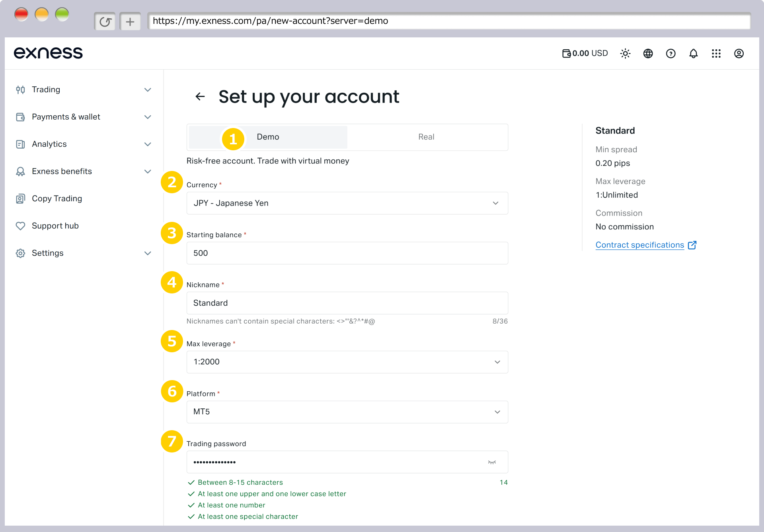Expand the Trading sidebar menu
The width and height of the screenshot is (764, 532).
pos(84,89)
